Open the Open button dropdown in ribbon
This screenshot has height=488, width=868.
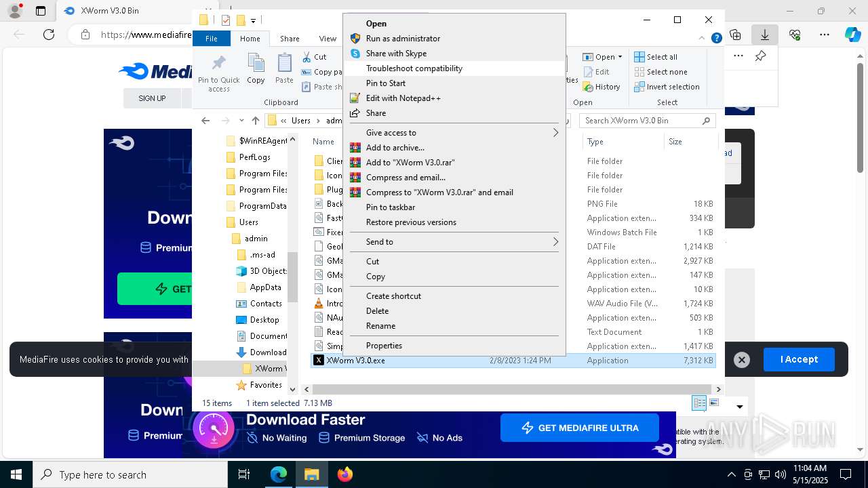[x=620, y=58]
